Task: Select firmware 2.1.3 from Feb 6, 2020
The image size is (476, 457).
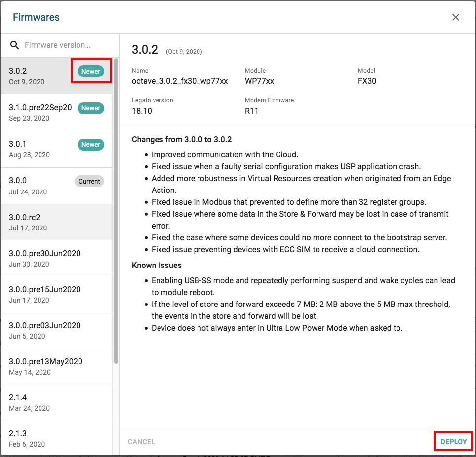Action: (57, 438)
